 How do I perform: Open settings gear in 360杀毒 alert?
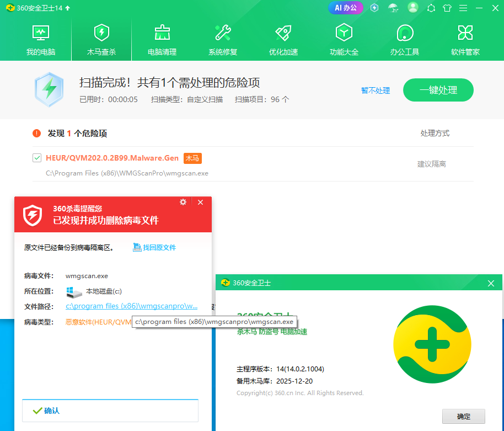(183, 202)
